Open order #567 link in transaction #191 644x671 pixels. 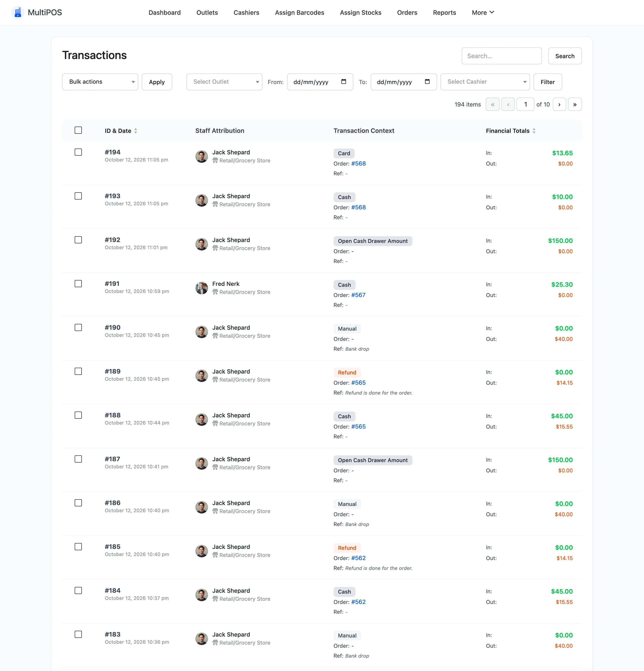tap(358, 295)
